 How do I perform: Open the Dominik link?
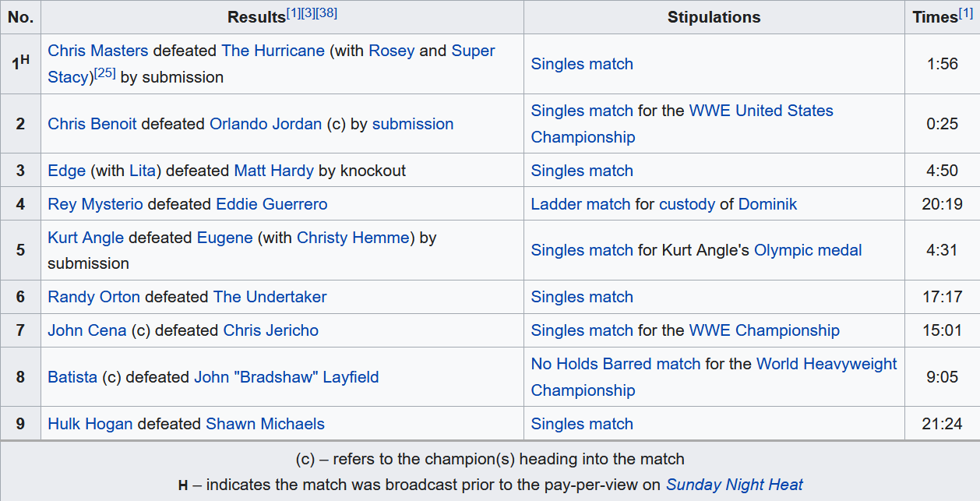(767, 204)
